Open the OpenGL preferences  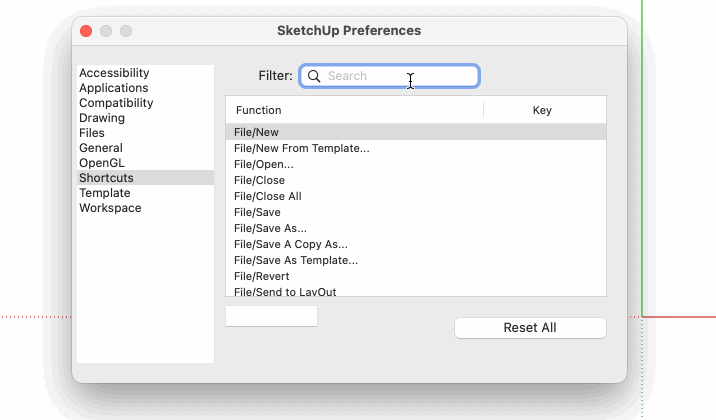[x=102, y=163]
